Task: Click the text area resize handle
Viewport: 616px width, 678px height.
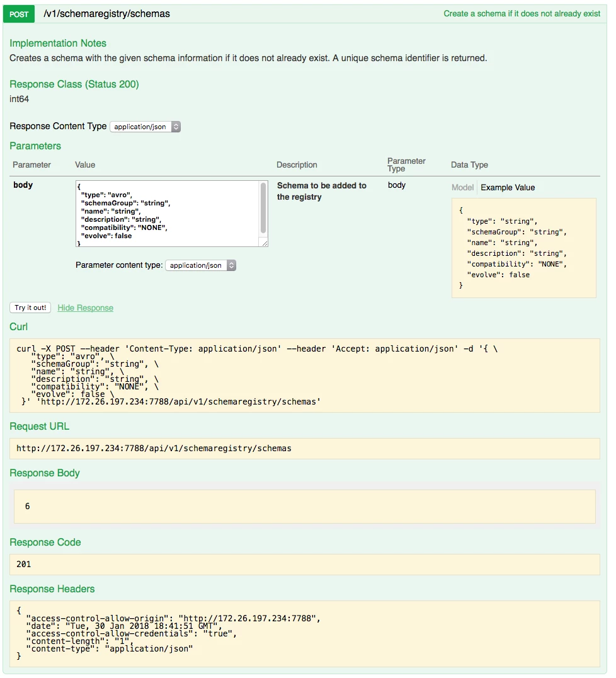Action: point(264,243)
